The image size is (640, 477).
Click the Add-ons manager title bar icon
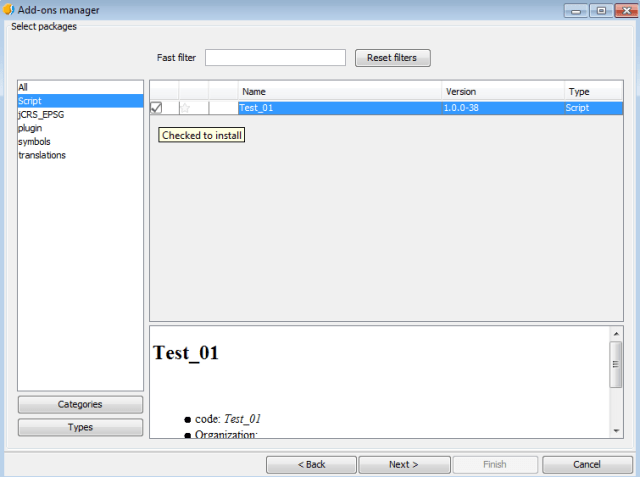[10, 10]
